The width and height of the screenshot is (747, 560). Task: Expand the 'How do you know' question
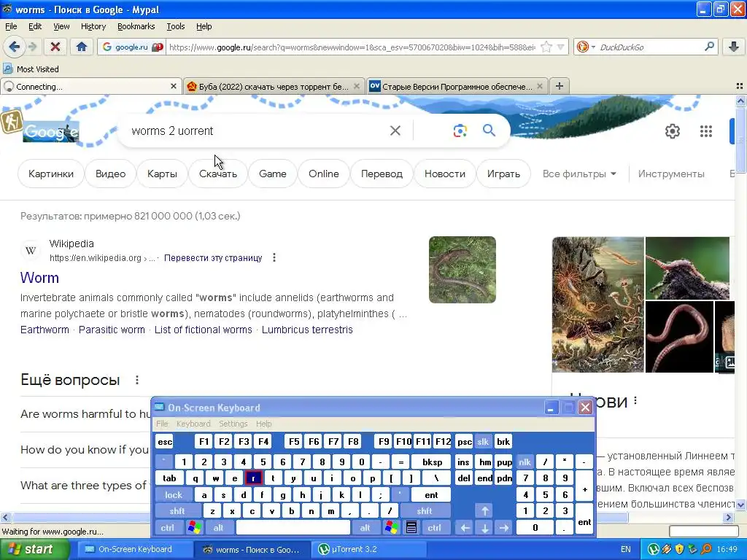85,449
